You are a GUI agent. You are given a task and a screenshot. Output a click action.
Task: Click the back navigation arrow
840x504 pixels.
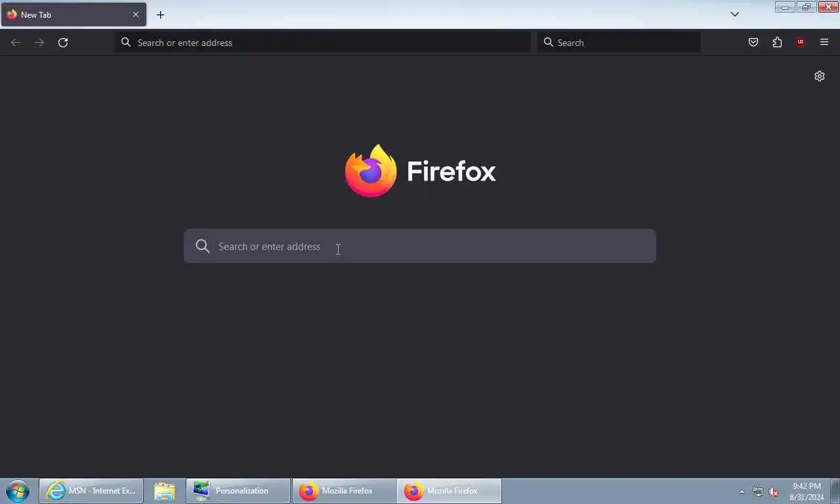coord(16,43)
